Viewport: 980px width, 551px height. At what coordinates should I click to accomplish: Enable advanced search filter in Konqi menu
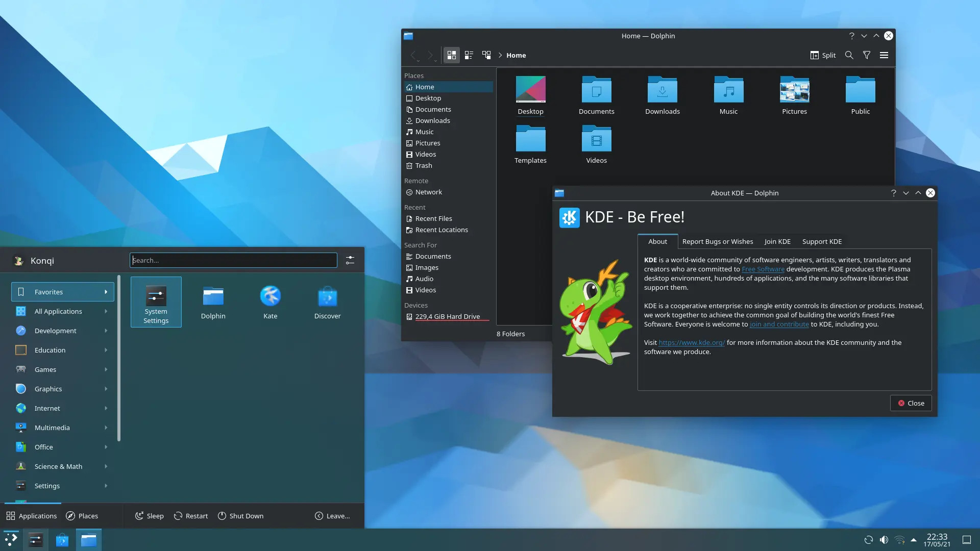[x=350, y=260]
